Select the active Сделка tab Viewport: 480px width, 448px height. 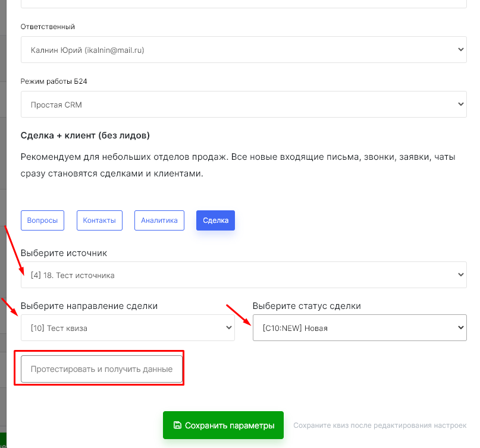tap(215, 220)
